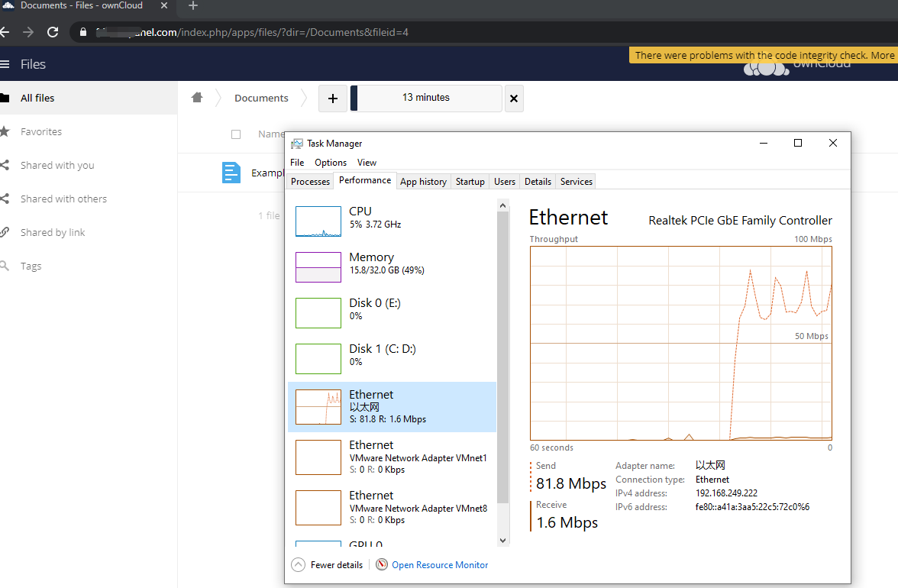Click the home icon in breadcrumb
The image size is (898, 588).
click(x=197, y=98)
